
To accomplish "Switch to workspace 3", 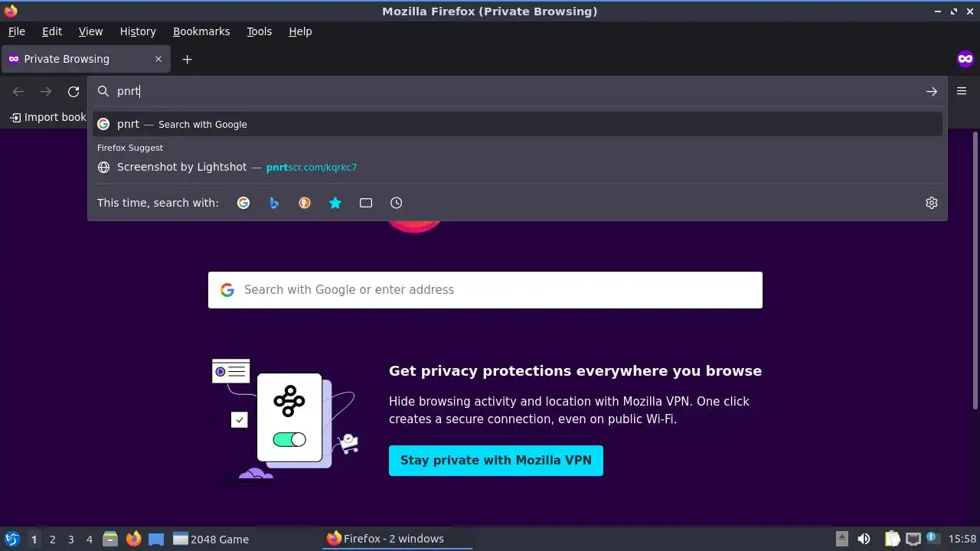I will pos(70,540).
